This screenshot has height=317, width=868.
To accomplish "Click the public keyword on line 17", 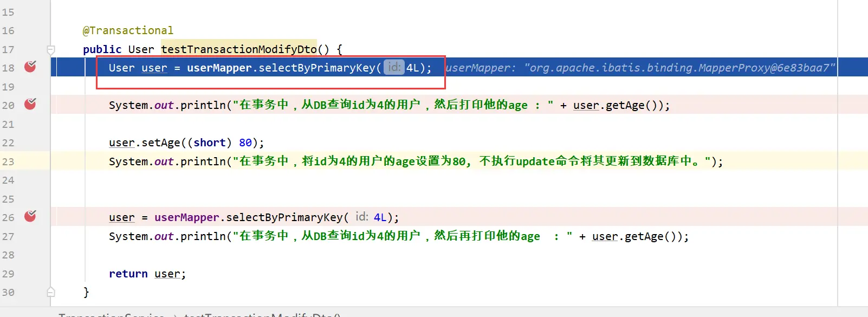I will point(102,49).
